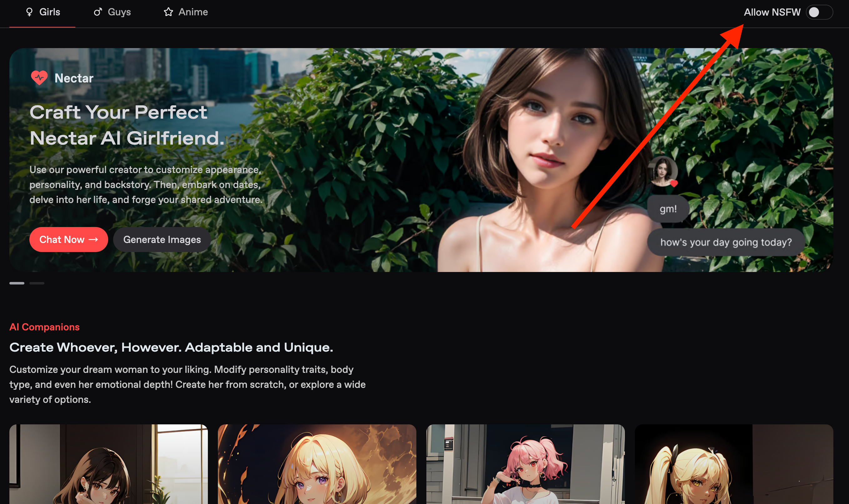Click the arrow icon in Chat Now button
The height and width of the screenshot is (504, 849).
pyautogui.click(x=93, y=240)
